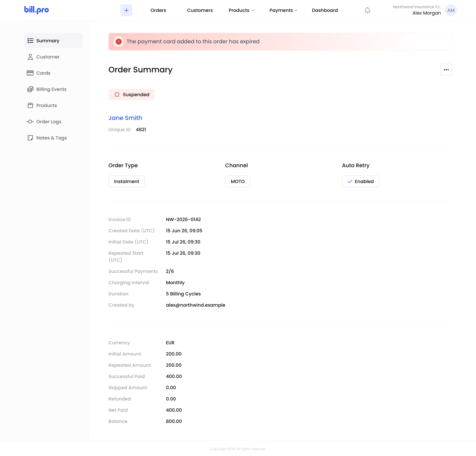Open the notifications bell
476x456 pixels.
click(x=367, y=10)
